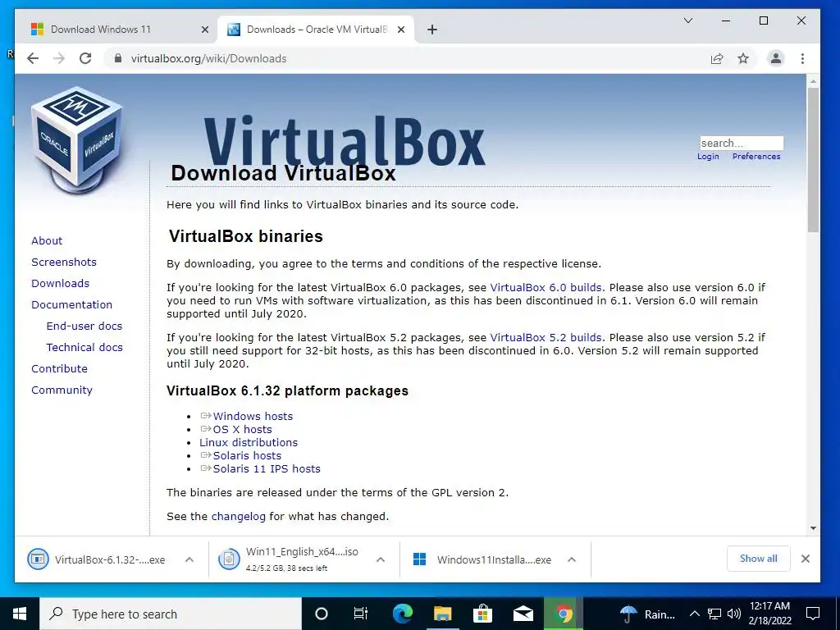Open End-user docs sidebar link

[x=84, y=326]
